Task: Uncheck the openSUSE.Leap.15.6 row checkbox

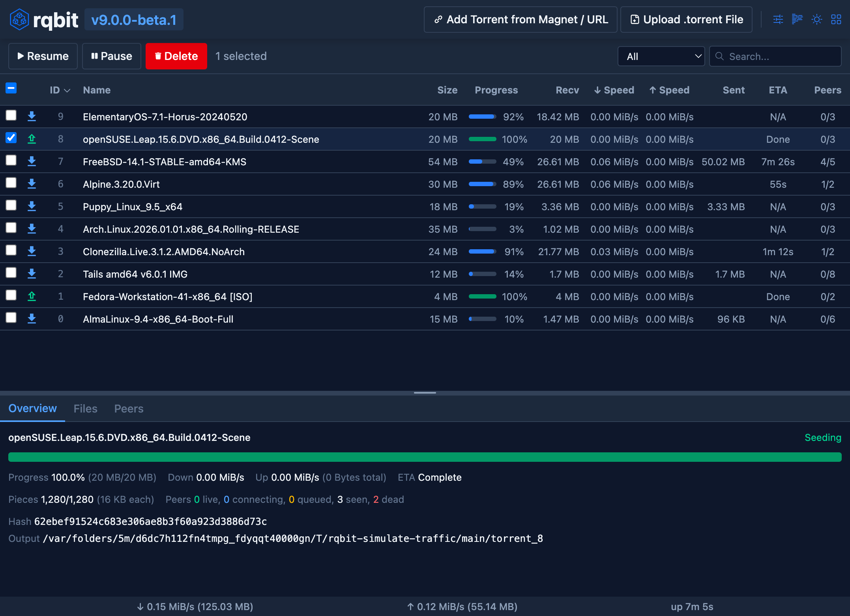Action: point(11,138)
